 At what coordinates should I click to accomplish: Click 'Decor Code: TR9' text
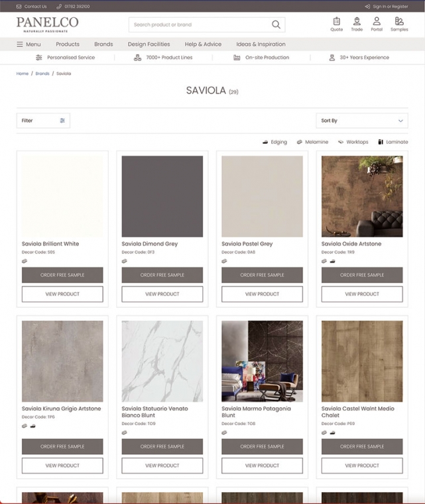click(337, 252)
